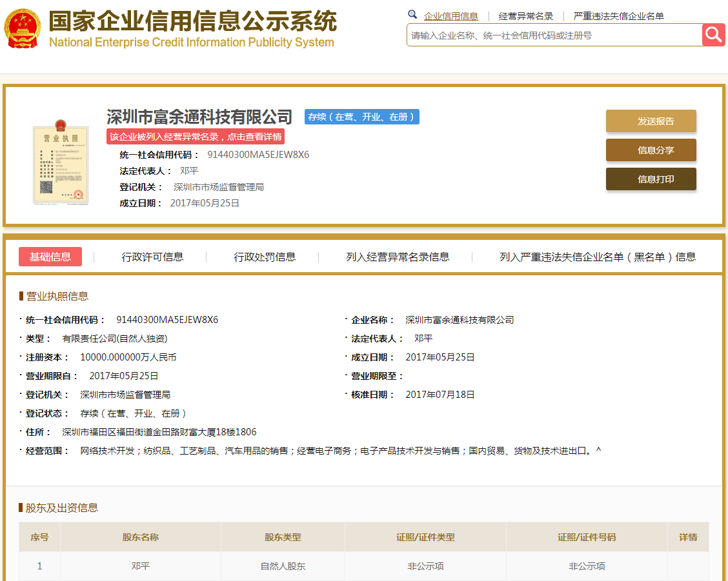Open the 列入经营异常名录信息 tab

[x=398, y=257]
